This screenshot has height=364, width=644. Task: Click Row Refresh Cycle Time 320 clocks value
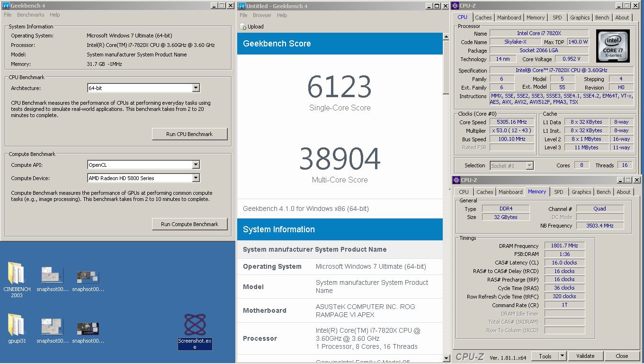[564, 297]
